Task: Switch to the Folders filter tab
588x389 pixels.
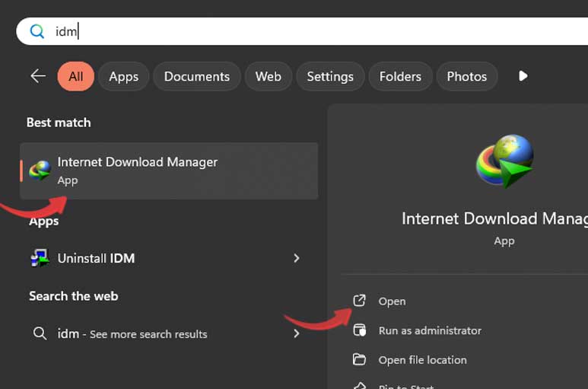Action: 401,77
